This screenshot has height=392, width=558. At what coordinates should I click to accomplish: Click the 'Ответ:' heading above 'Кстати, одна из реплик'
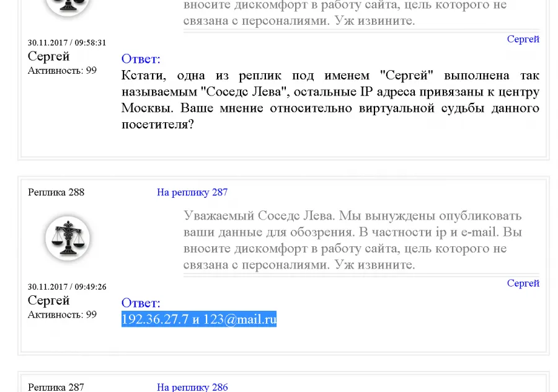click(x=141, y=59)
